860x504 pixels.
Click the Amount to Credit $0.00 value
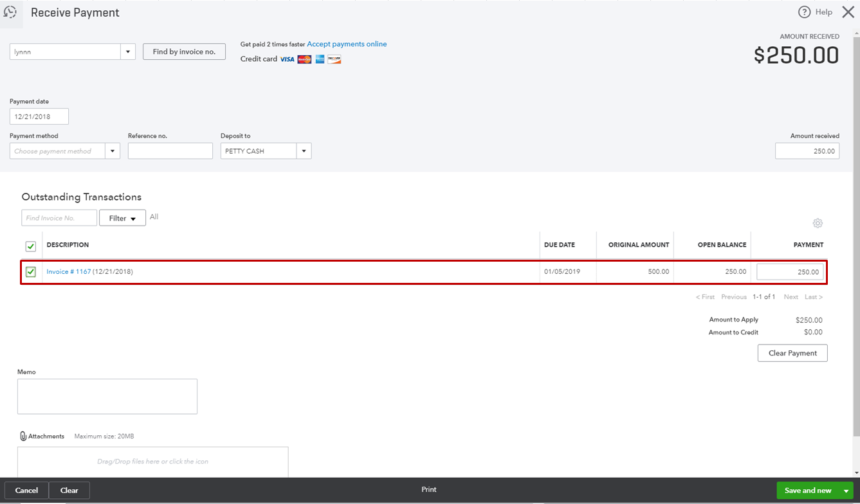point(813,332)
